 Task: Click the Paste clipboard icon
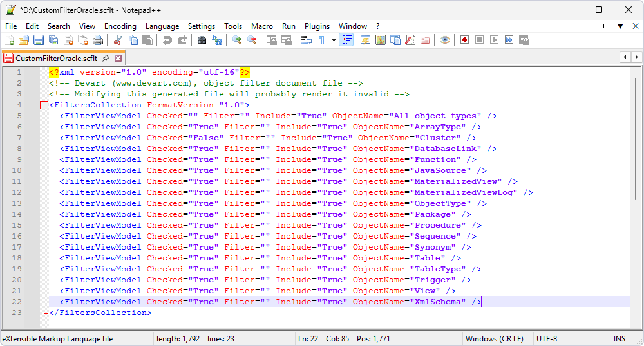point(147,40)
